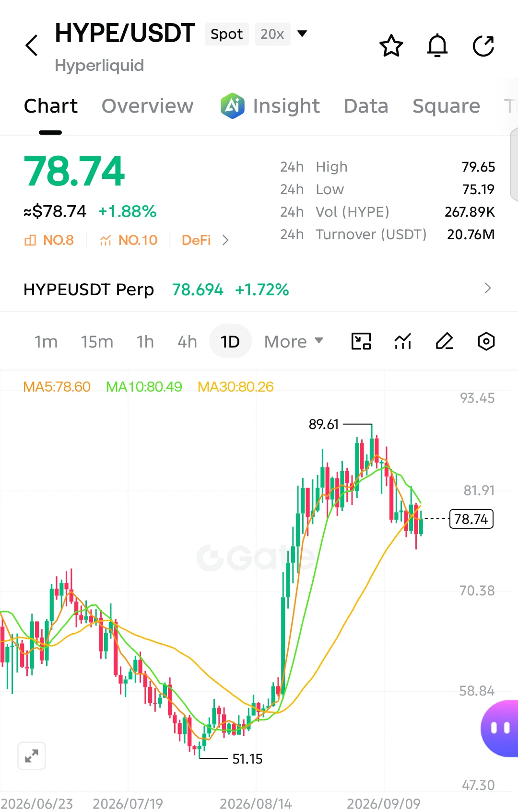Tap the MA30:80.26 indicator label
The image size is (518, 812).
(x=235, y=387)
